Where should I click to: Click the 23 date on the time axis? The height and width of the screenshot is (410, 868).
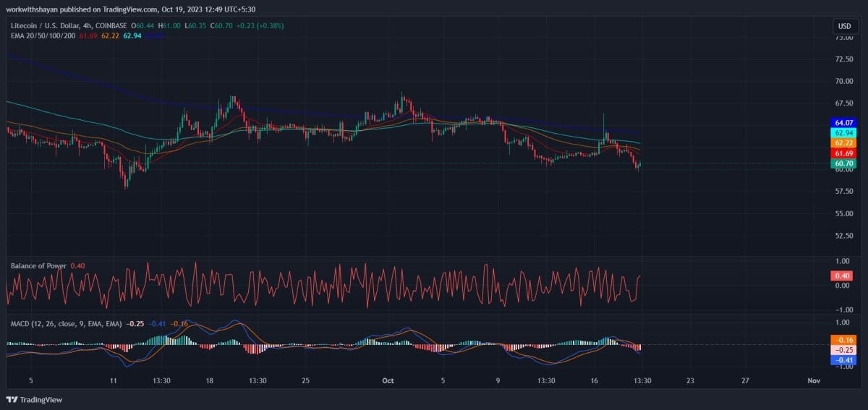690,380
